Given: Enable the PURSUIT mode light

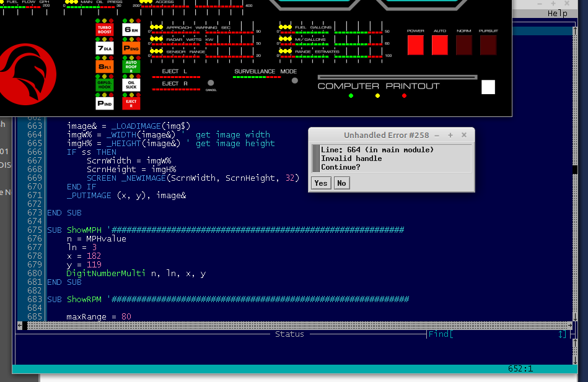Looking at the screenshot, I should tap(488, 45).
